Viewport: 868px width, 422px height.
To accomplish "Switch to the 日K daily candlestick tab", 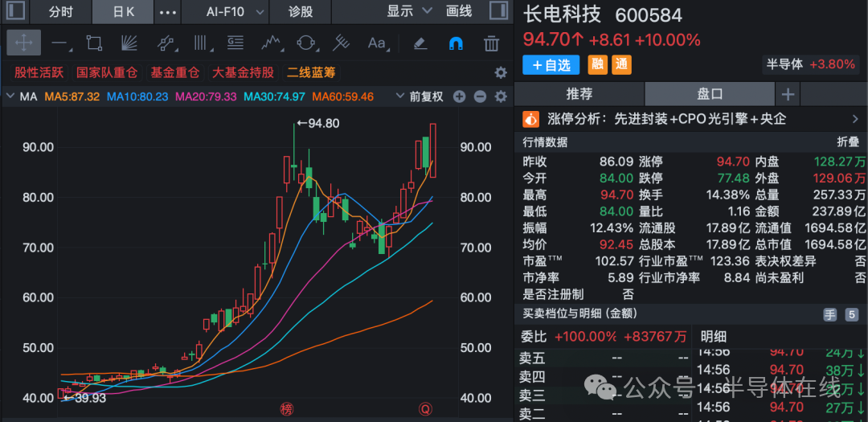I will pyautogui.click(x=124, y=11).
